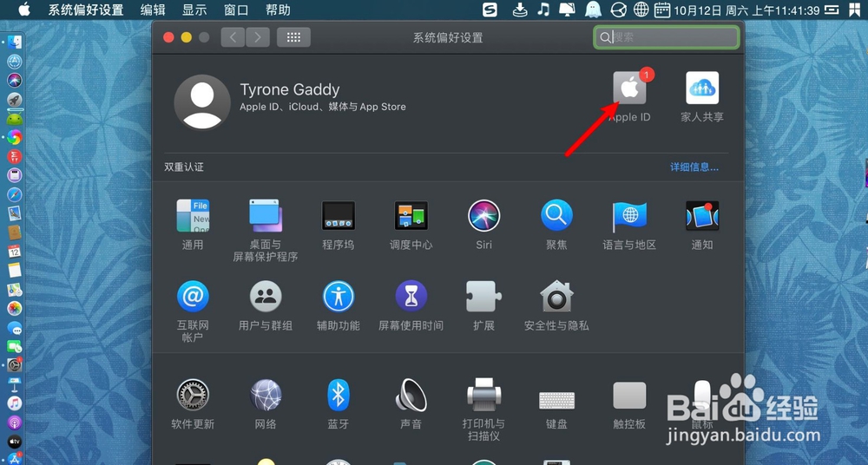Open Music app in the Dock
Image resolution: width=868 pixels, height=465 pixels.
point(15,403)
